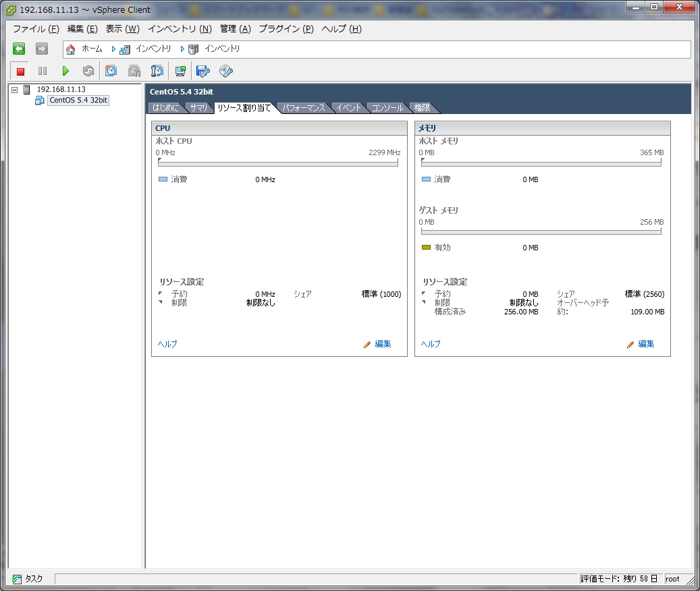
Task: Click blue 消費 swatch in CPU panel
Action: (x=163, y=179)
